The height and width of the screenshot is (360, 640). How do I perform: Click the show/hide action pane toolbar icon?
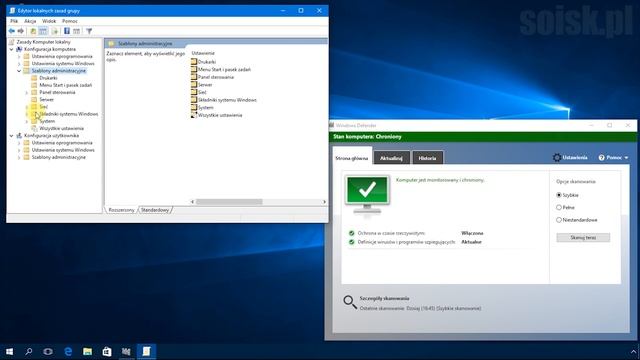pyautogui.click(x=76, y=31)
